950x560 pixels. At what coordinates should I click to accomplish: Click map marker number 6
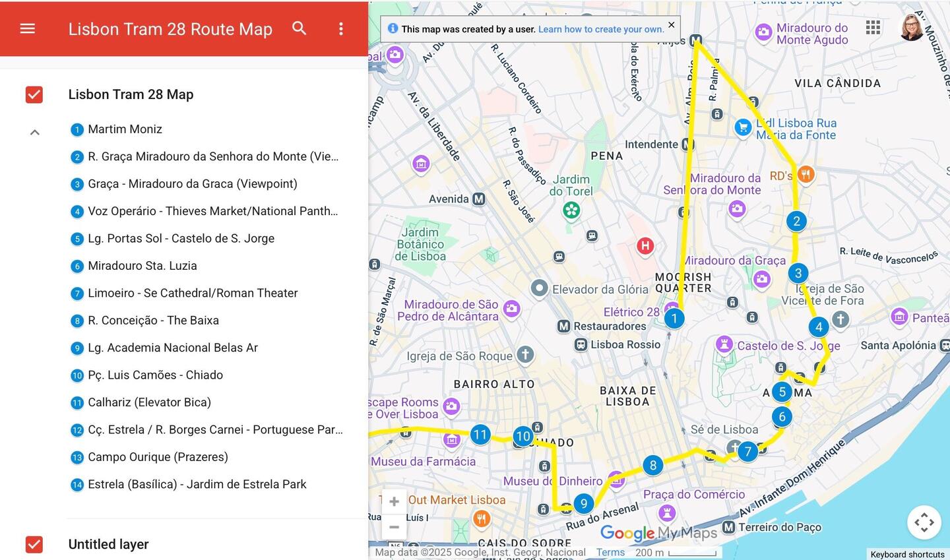pyautogui.click(x=782, y=416)
